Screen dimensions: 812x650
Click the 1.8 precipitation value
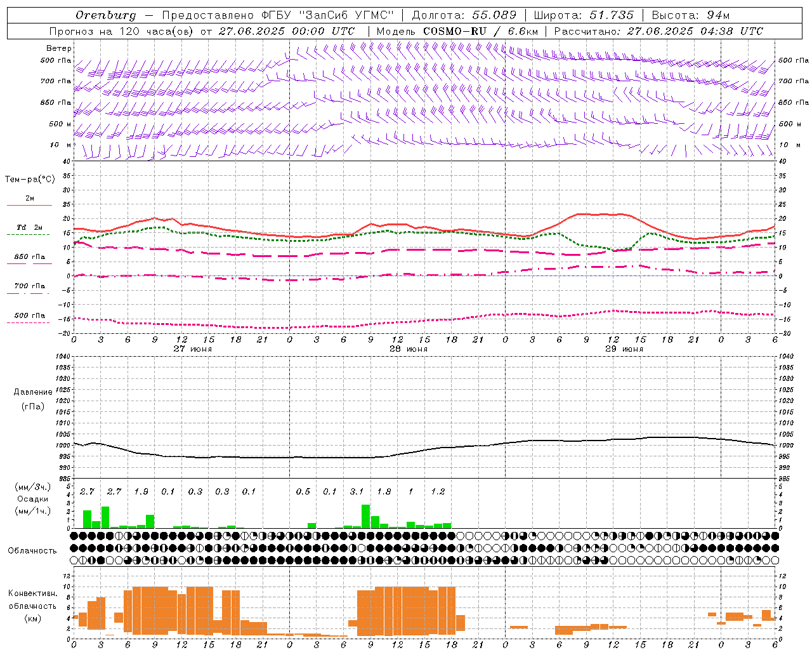point(384,491)
